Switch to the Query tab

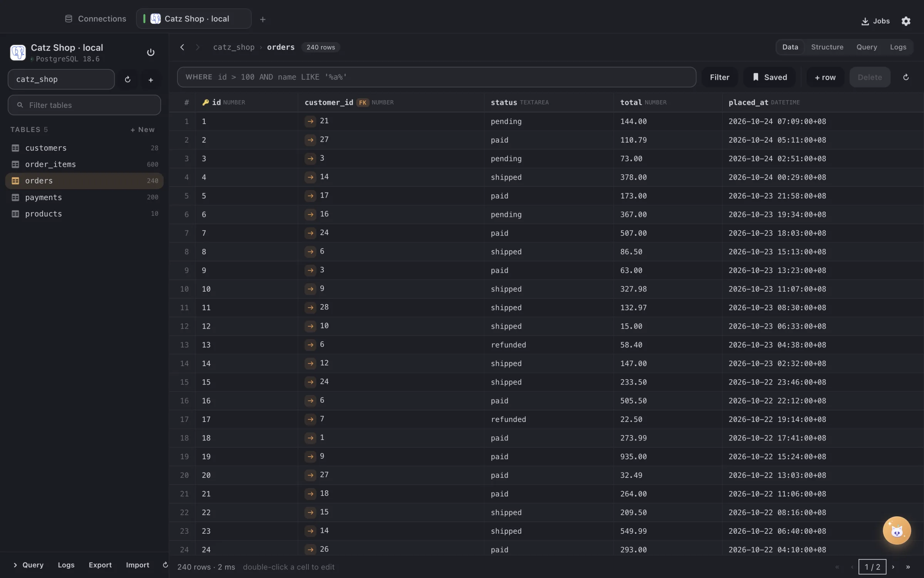pyautogui.click(x=867, y=47)
